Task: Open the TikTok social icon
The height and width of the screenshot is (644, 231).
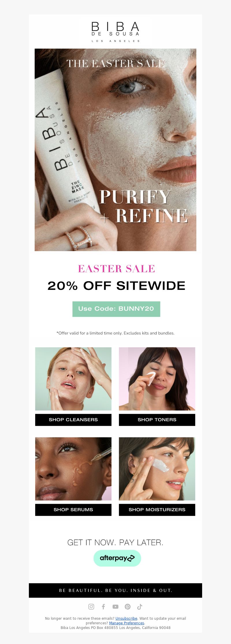Action: [x=140, y=607]
